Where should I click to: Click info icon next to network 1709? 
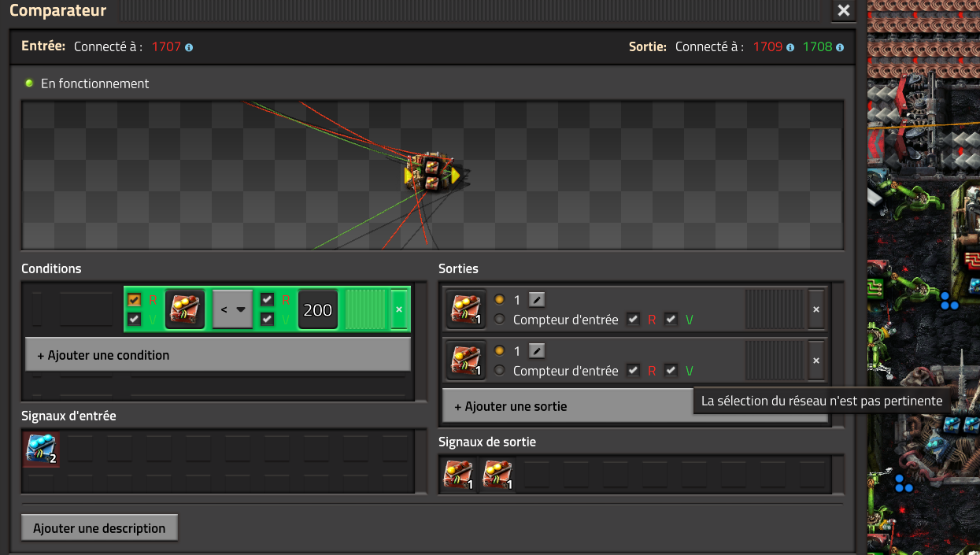coord(790,47)
